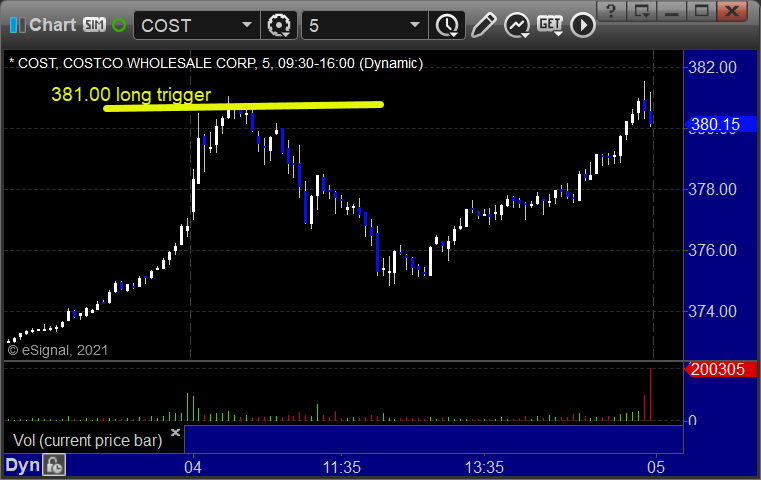Select the pencil drawing tools icon
The height and width of the screenshot is (480, 761).
(x=482, y=25)
